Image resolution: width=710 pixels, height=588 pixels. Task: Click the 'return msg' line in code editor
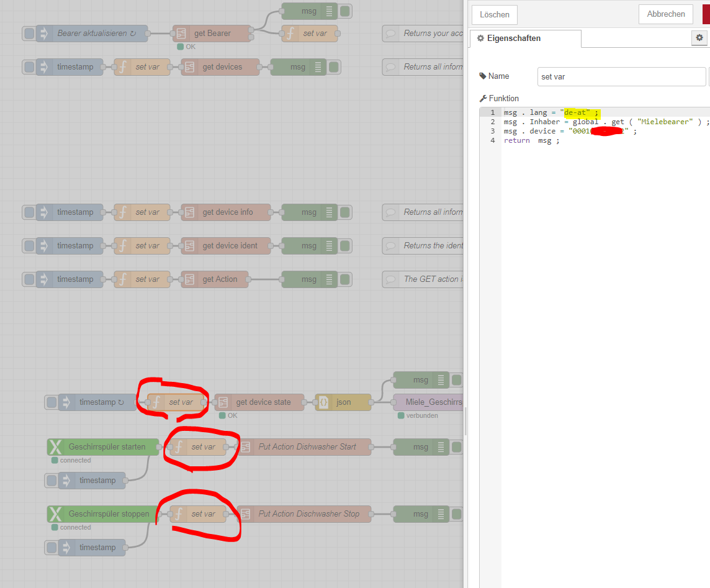(532, 141)
